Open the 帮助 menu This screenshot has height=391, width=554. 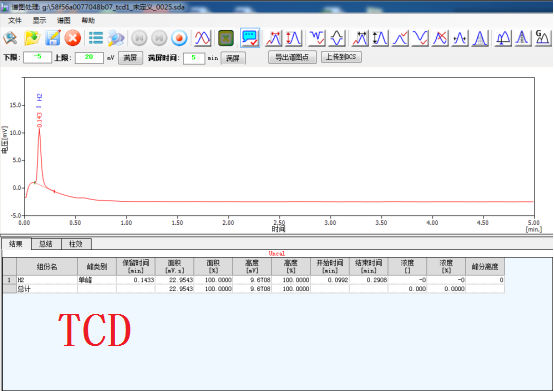(x=88, y=20)
